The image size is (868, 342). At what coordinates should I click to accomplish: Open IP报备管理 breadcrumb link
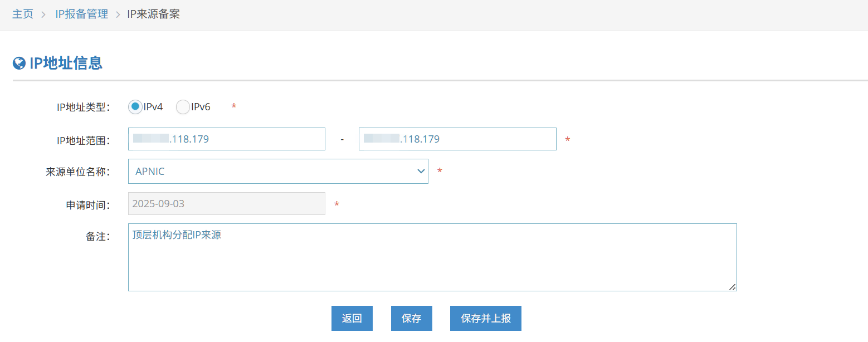[x=81, y=14]
